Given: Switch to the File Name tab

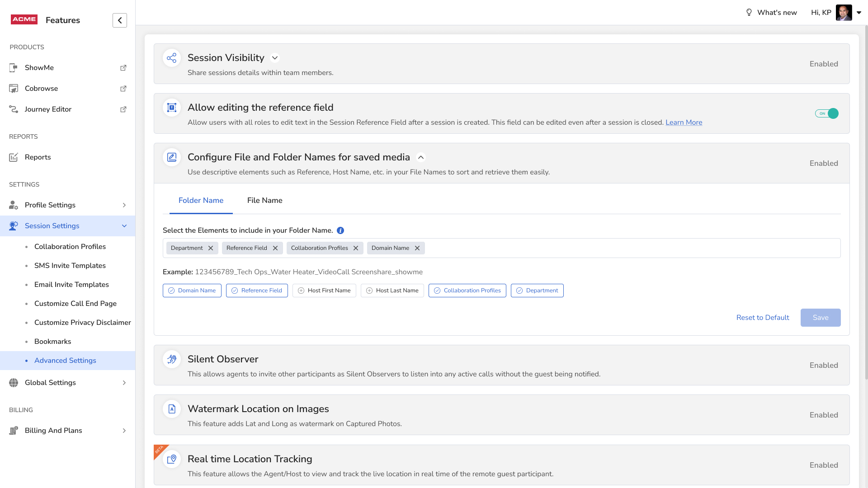Looking at the screenshot, I should pyautogui.click(x=264, y=201).
